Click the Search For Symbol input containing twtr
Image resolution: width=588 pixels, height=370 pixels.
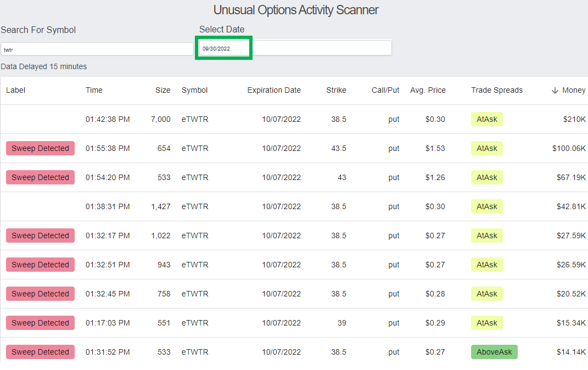pos(97,49)
